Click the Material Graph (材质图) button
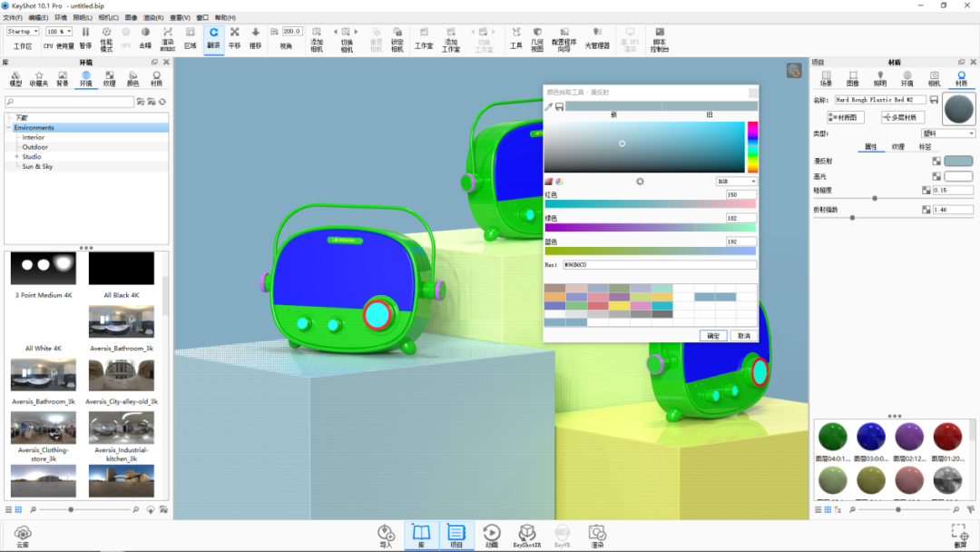 [846, 117]
